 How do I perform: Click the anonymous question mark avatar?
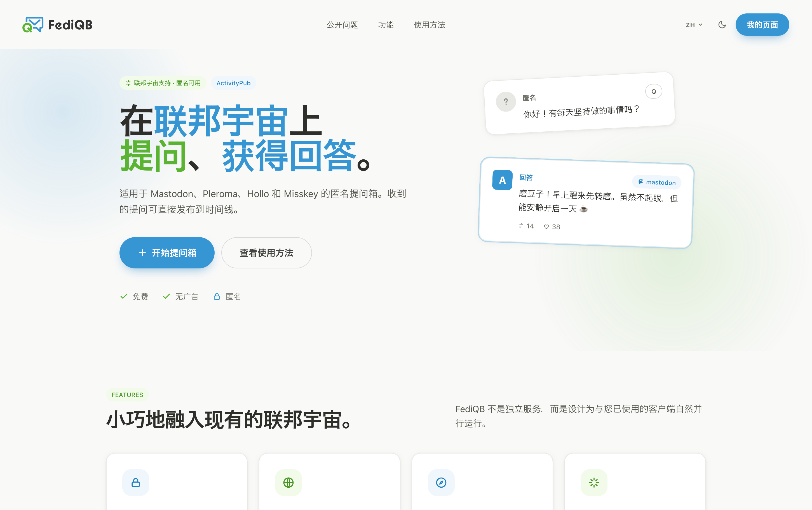tap(506, 102)
